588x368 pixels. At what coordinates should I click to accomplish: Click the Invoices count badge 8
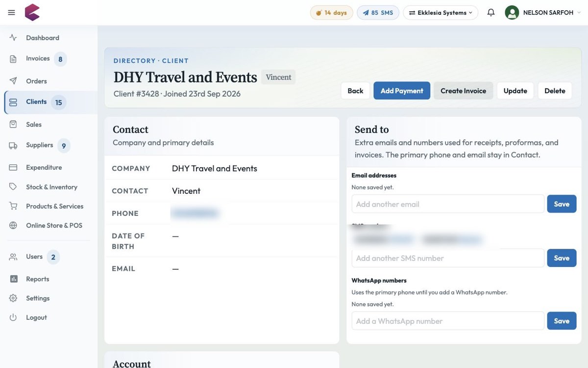(x=60, y=59)
